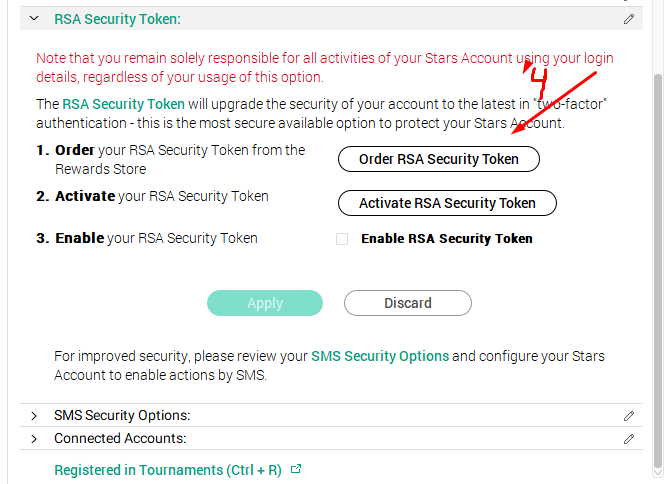Image resolution: width=666 pixels, height=484 pixels.
Task: Click the RSA Security Token pencil icon
Action: 629,19
